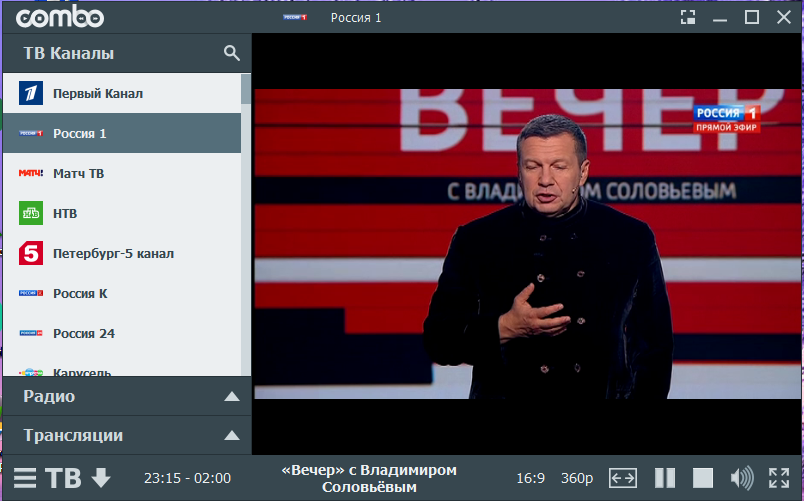Click the combo logo
Screen dimensions: 804x501
pyautogui.click(x=60, y=17)
